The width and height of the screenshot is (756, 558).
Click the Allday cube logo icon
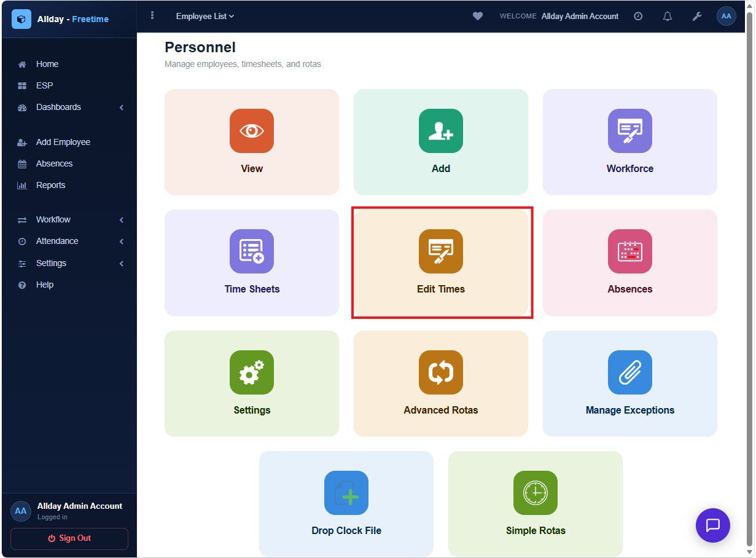click(21, 19)
